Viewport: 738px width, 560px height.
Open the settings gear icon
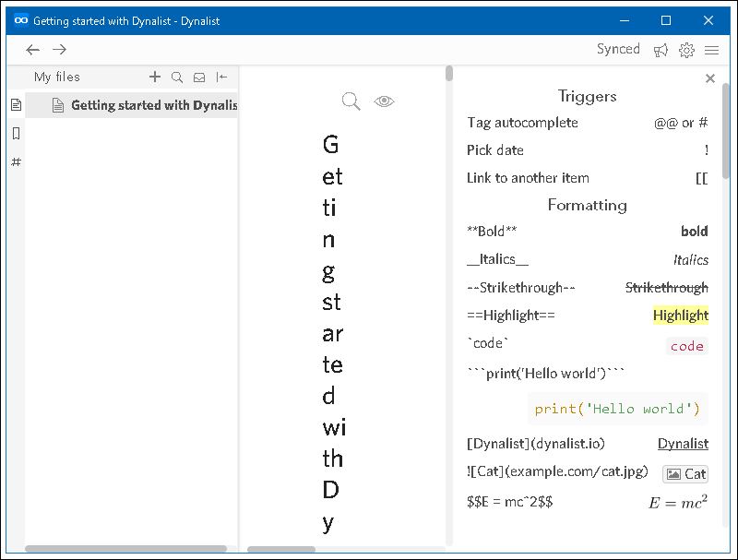coord(686,50)
